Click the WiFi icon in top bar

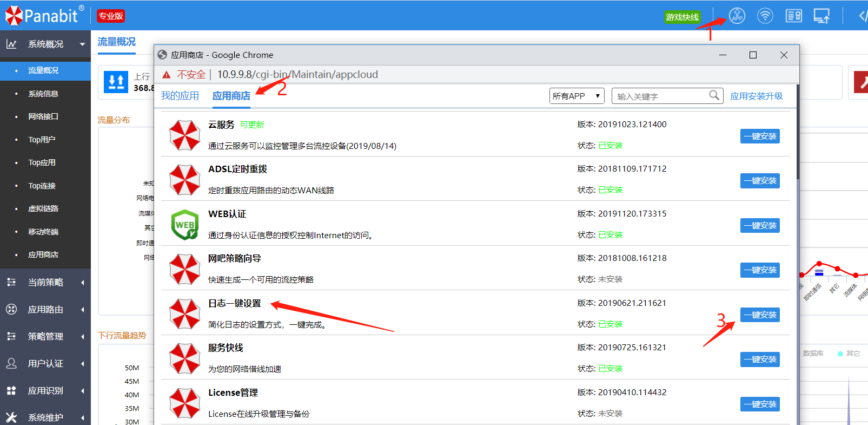click(x=765, y=16)
